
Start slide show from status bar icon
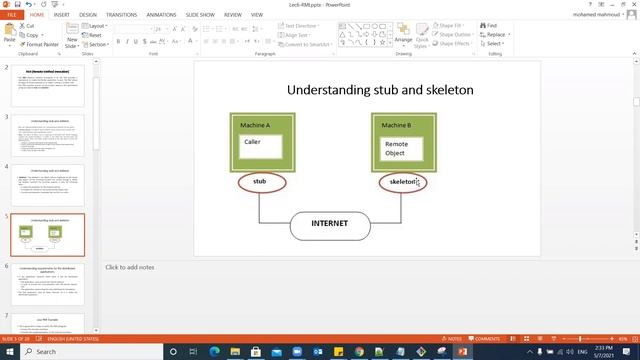click(553, 339)
